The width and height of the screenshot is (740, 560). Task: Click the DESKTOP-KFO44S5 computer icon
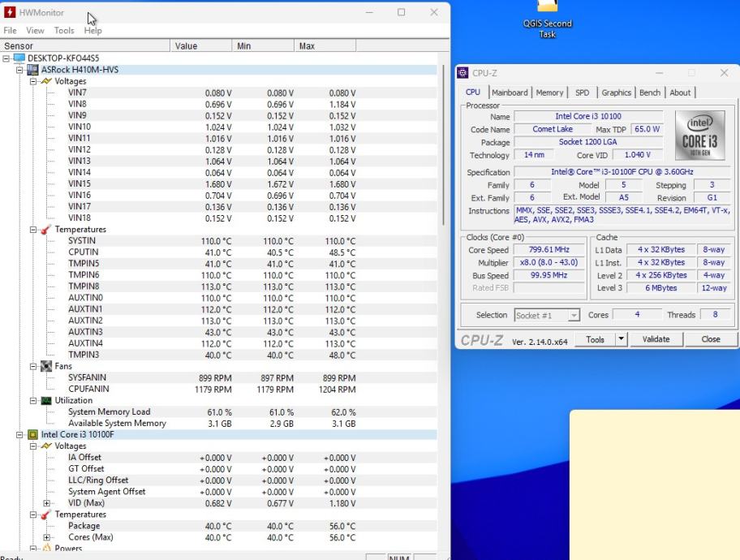pyautogui.click(x=19, y=58)
